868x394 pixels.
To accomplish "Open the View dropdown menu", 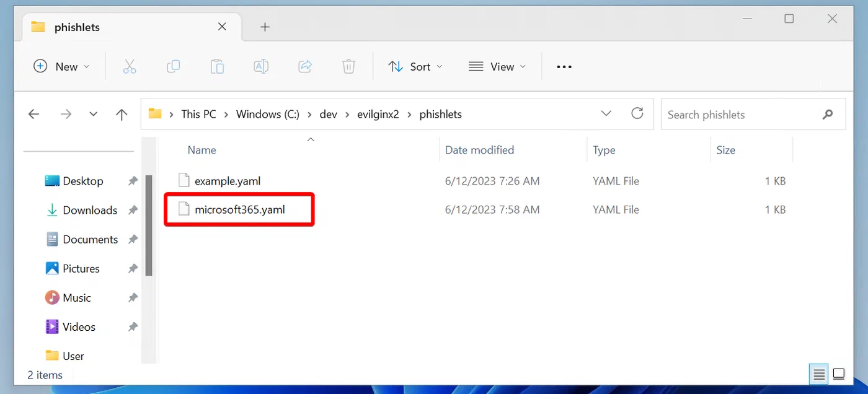I will (x=497, y=66).
